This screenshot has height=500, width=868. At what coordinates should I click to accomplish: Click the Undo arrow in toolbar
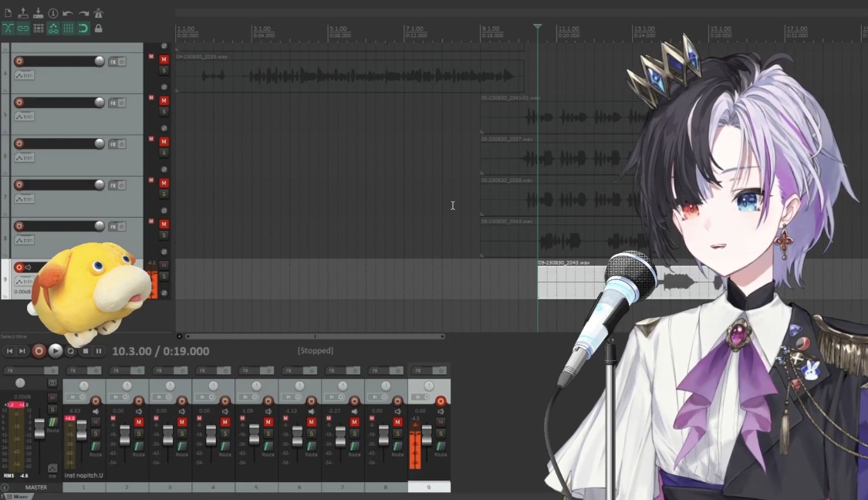point(68,13)
